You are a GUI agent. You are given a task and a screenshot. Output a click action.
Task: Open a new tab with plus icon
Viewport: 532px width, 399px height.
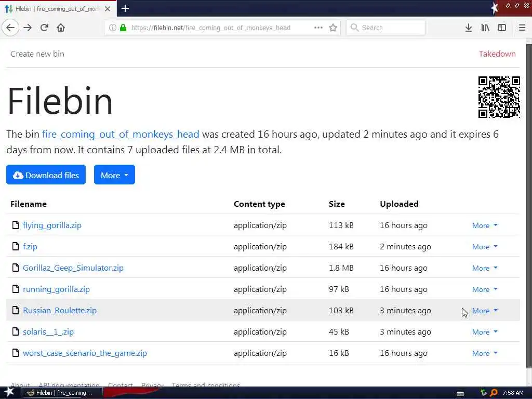[125, 8]
